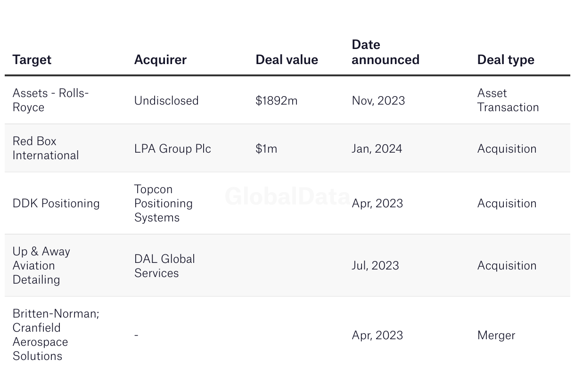Viewport: 575px width, 392px height.
Task: Select the Asset Transaction deal type cell
Action: [x=508, y=100]
